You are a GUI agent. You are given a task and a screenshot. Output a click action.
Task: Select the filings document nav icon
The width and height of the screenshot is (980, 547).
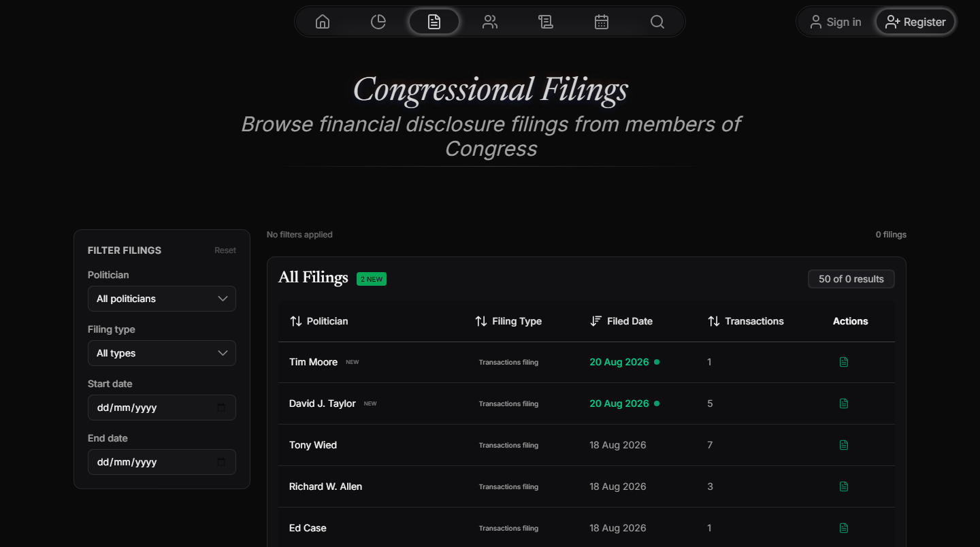[x=434, y=22]
